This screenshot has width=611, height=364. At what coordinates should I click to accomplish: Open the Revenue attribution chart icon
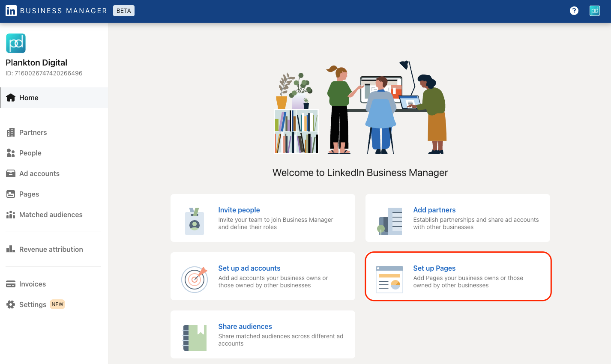pos(10,249)
